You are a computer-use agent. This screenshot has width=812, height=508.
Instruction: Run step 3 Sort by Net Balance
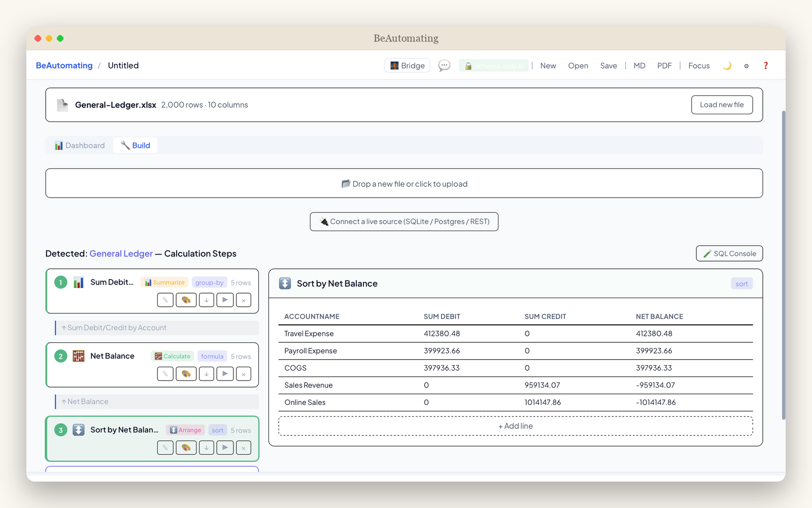[225, 448]
